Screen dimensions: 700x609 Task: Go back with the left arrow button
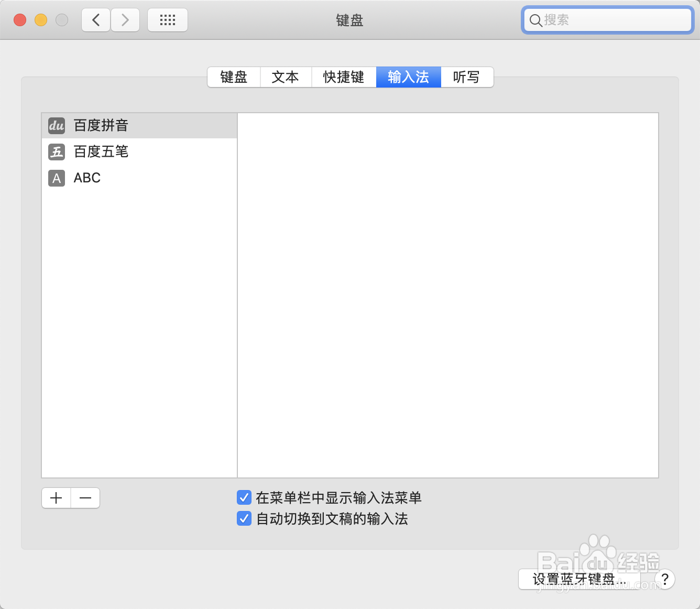pos(96,20)
